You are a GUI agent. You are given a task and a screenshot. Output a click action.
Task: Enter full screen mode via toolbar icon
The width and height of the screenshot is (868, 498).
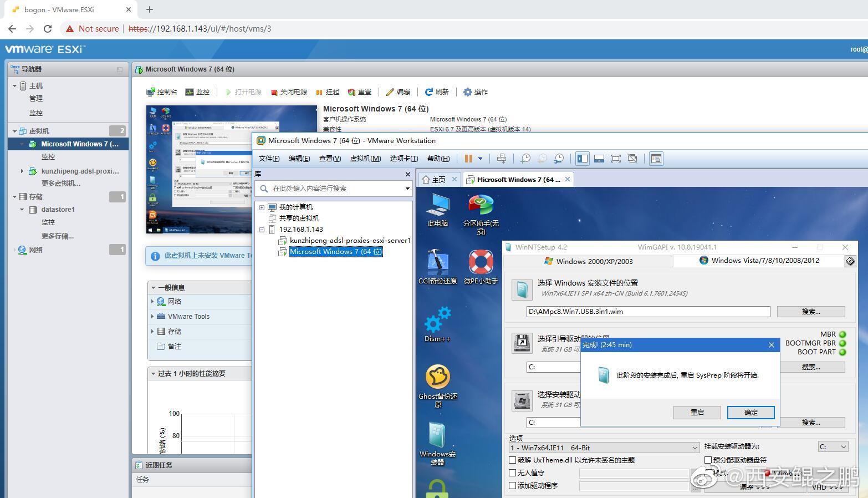click(615, 159)
